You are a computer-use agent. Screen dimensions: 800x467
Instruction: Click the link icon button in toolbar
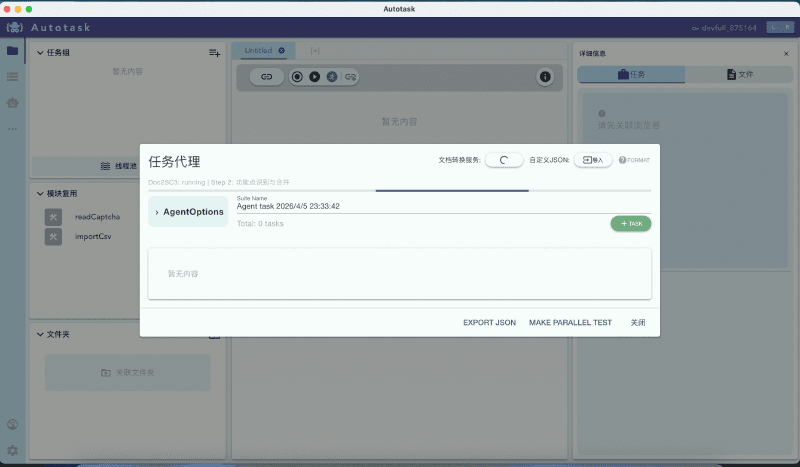click(x=266, y=76)
